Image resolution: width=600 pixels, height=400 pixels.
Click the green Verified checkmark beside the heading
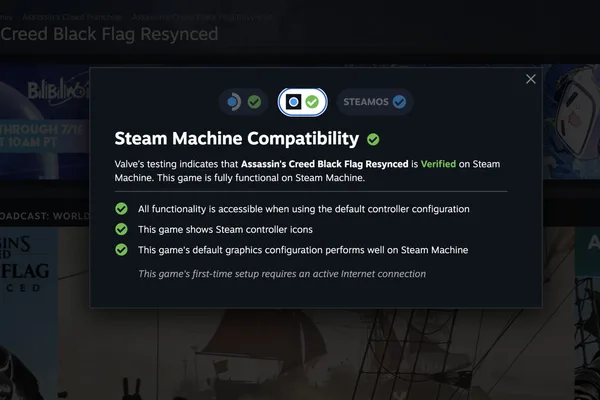tap(373, 139)
